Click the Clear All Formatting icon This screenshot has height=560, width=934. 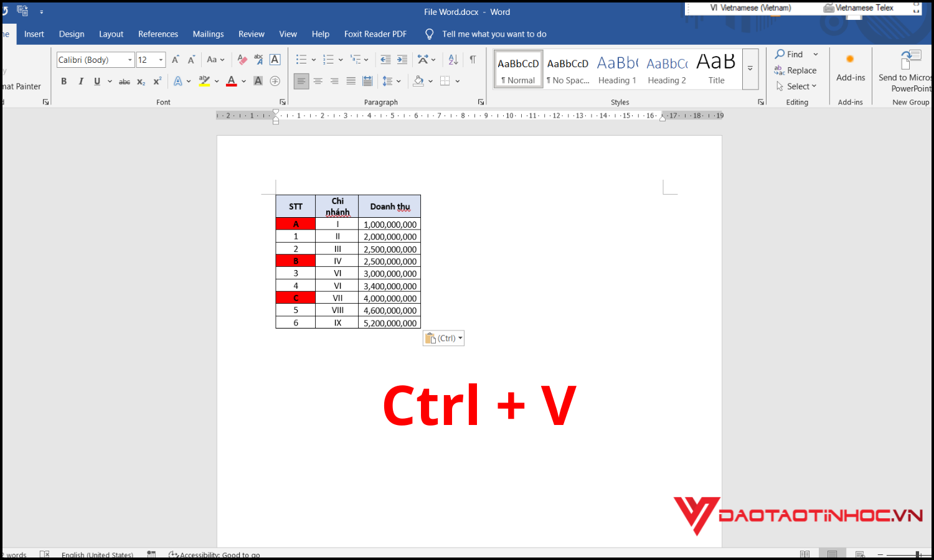[x=242, y=60]
